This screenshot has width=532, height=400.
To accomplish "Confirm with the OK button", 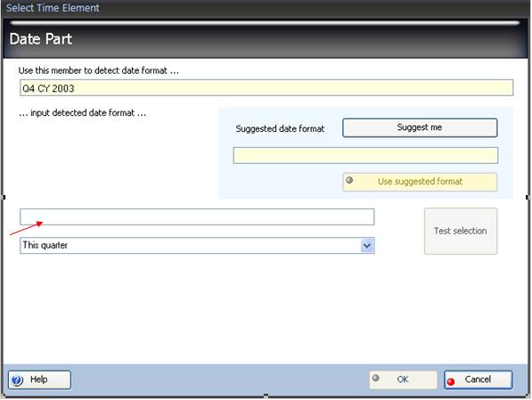I will coord(403,380).
